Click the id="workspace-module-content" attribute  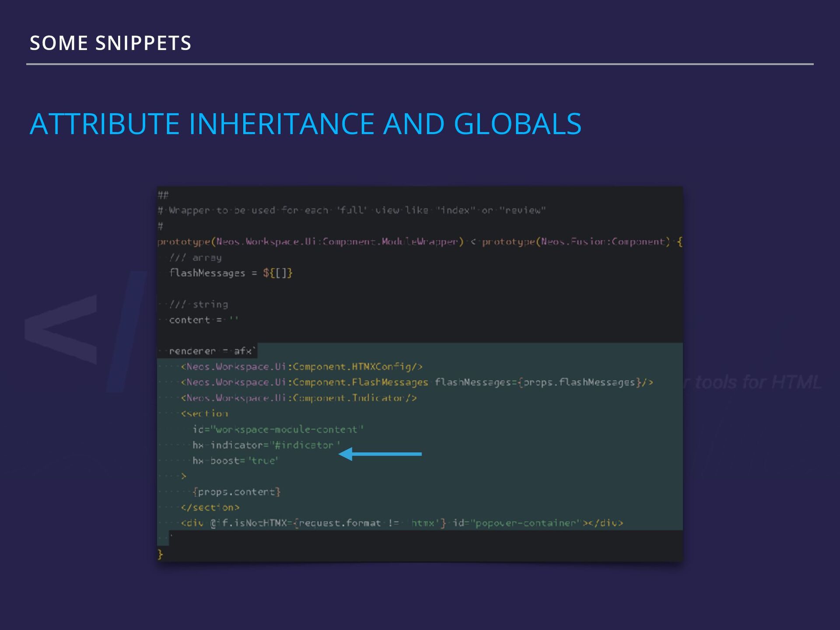coord(278,429)
